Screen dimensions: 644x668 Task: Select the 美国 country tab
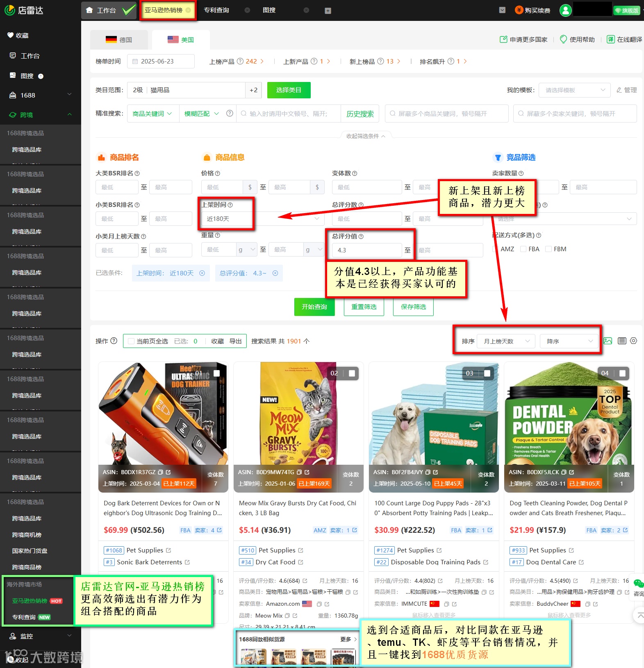pyautogui.click(x=181, y=40)
